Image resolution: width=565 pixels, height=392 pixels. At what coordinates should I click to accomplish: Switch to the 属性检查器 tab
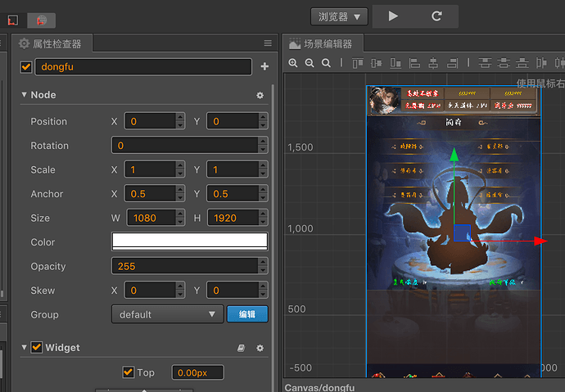[52, 44]
